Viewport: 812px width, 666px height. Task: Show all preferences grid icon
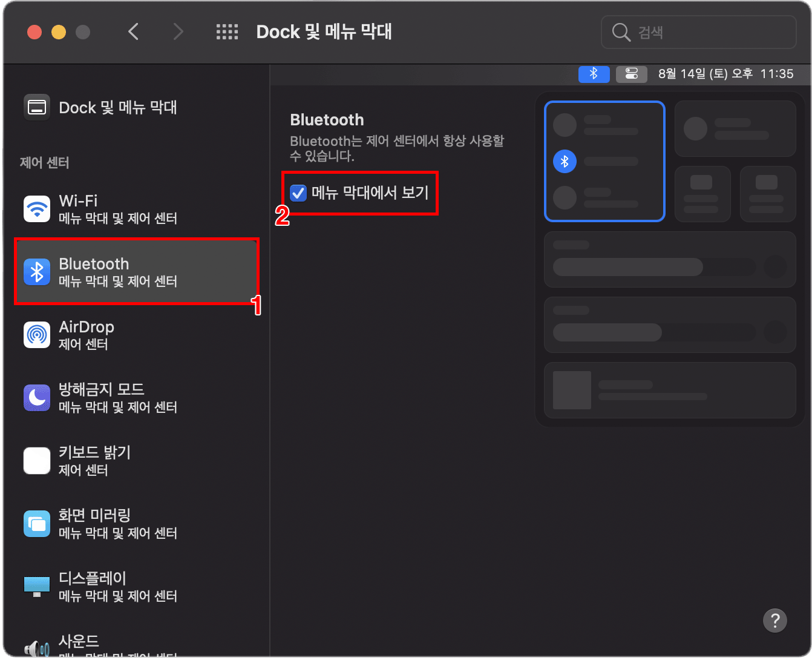(227, 31)
